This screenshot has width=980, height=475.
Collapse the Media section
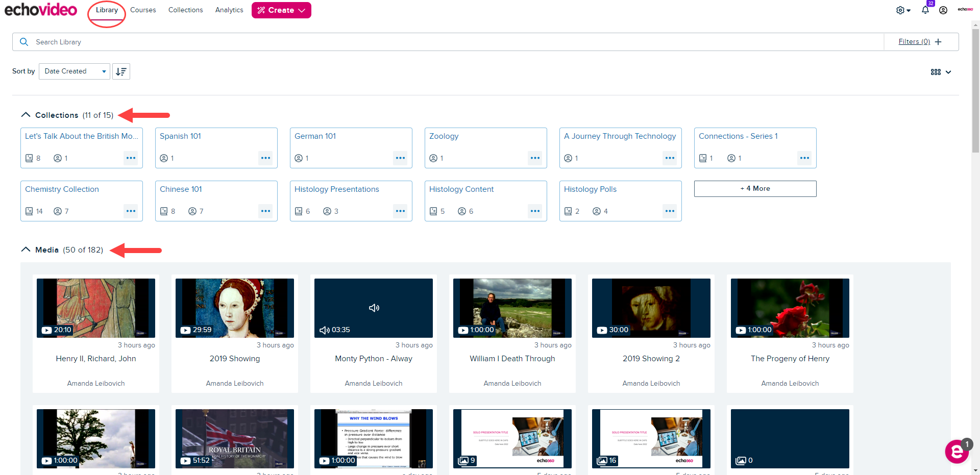pos(26,249)
